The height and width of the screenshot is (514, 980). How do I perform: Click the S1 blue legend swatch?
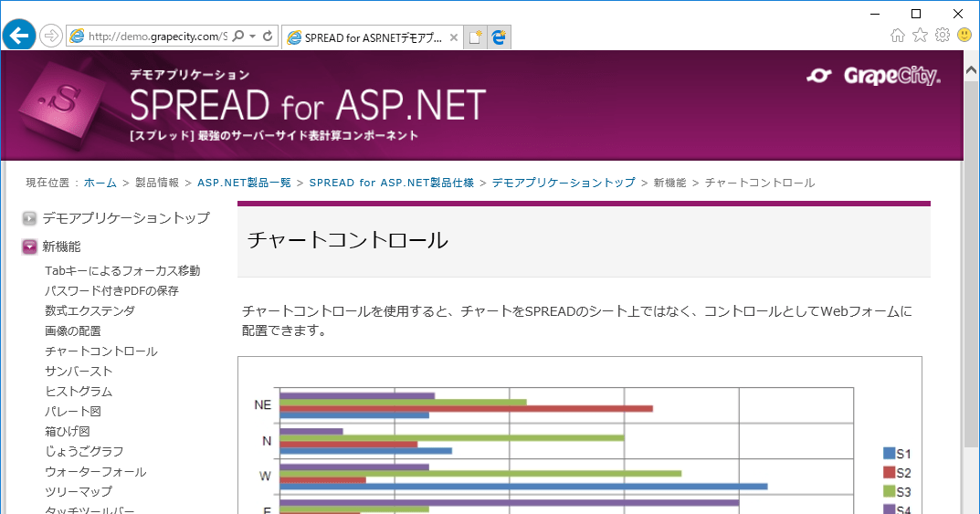(889, 454)
